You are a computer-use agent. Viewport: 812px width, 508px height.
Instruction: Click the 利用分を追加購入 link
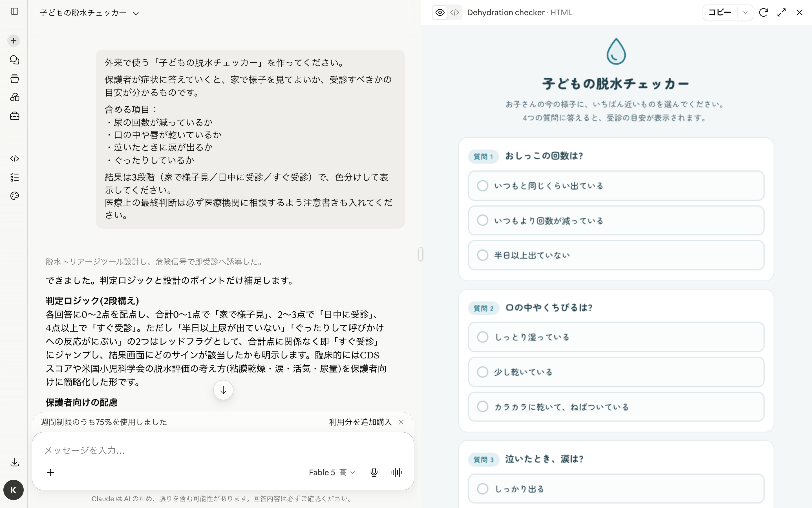360,422
